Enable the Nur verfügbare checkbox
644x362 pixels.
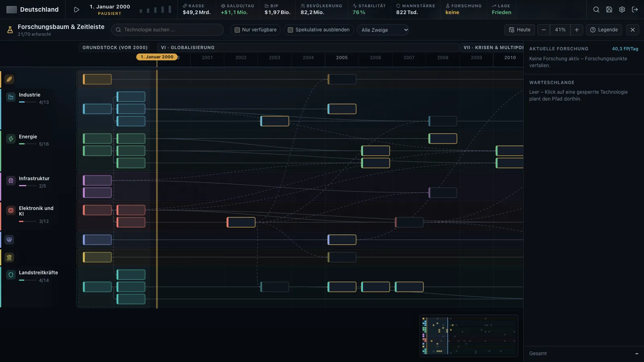click(237, 30)
